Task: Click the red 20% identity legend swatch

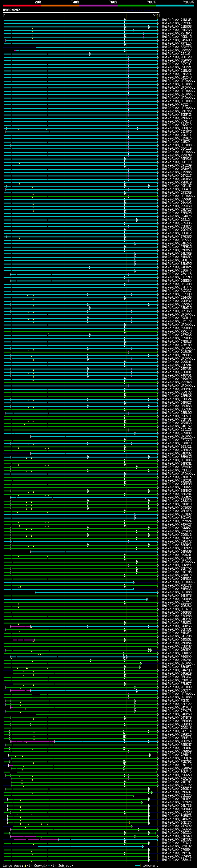Action: click(22, 6)
